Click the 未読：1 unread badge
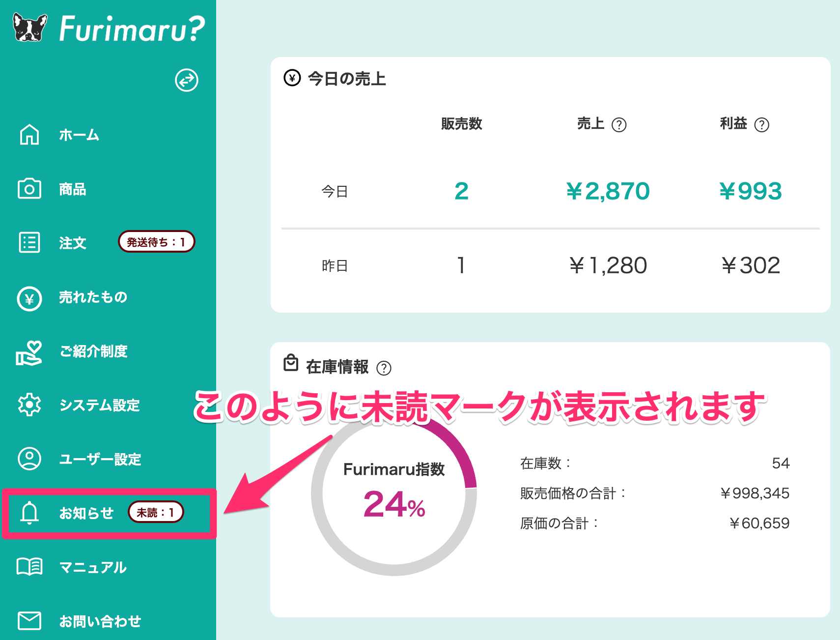 (156, 512)
